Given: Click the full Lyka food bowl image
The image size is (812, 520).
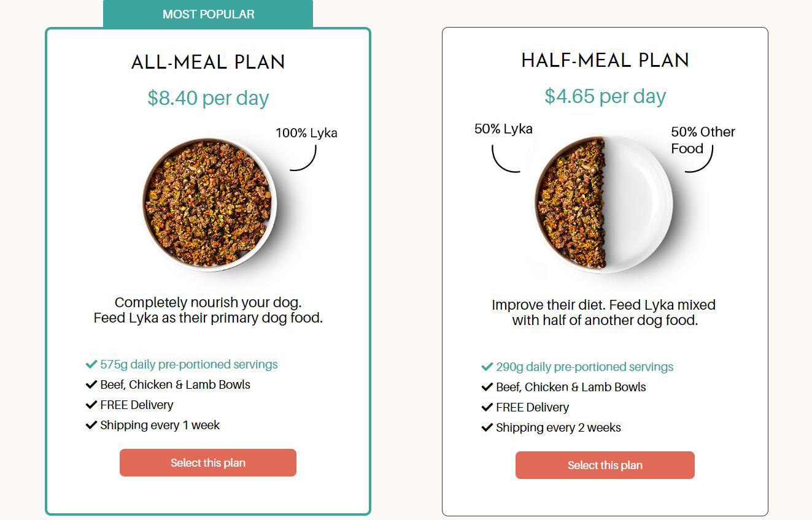Looking at the screenshot, I should point(209,204).
